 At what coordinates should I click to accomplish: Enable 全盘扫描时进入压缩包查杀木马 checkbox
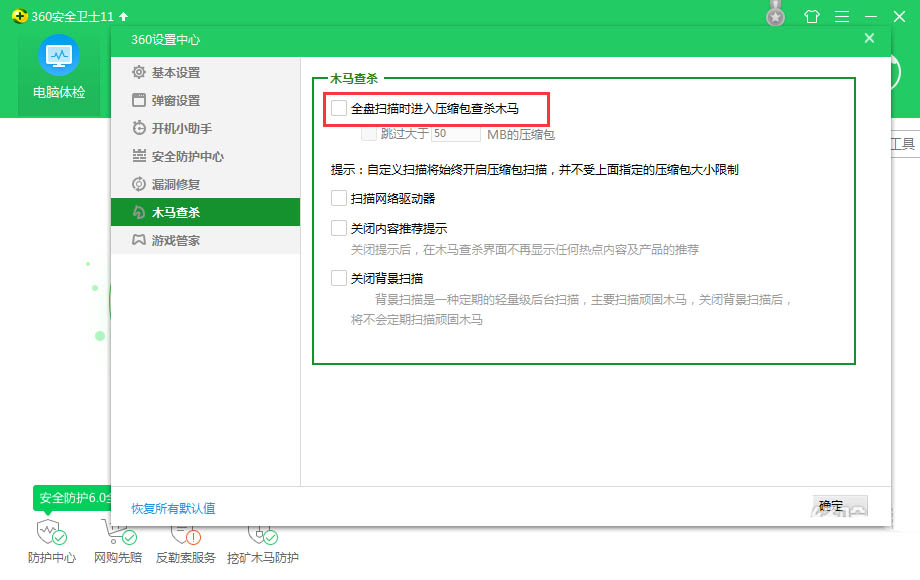340,107
